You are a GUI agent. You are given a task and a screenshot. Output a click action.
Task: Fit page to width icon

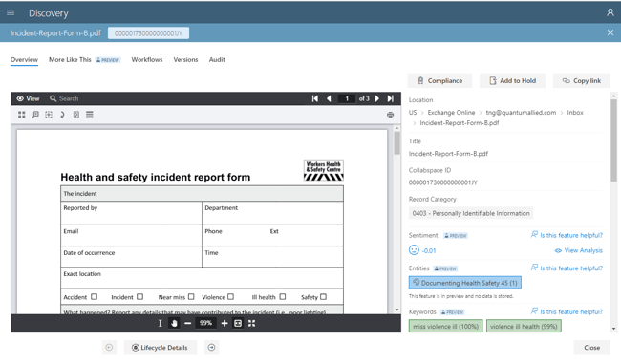point(238,324)
